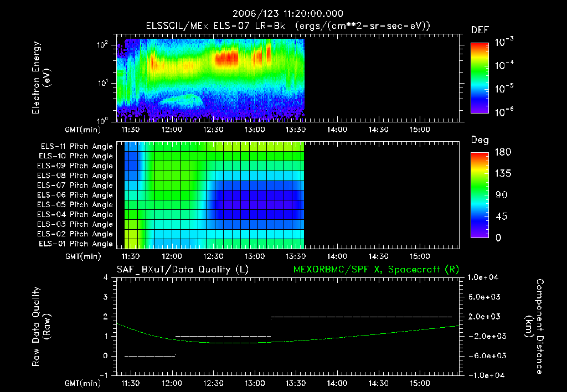Click the 45 value on Deg scale

pos(503,216)
